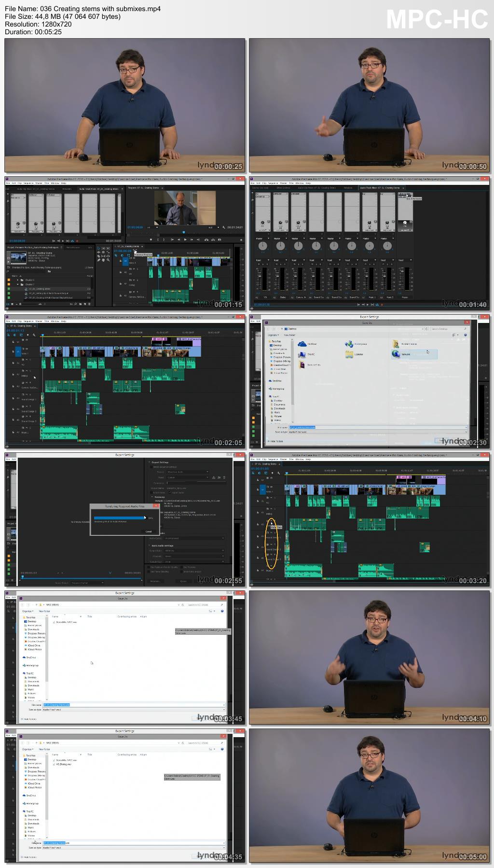Select the Project panel tab in 00:01:15 frame
Screen dimensions: 494x868
[x=34, y=247]
